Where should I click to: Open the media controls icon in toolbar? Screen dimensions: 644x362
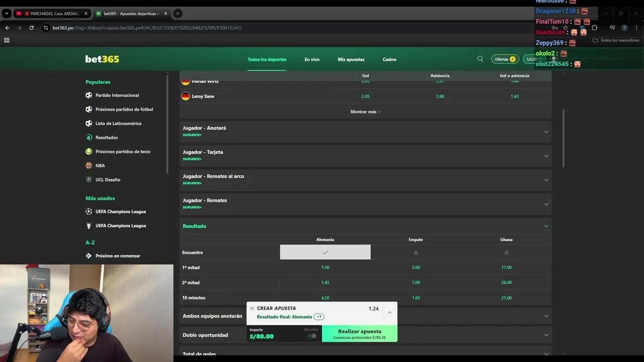click(612, 28)
